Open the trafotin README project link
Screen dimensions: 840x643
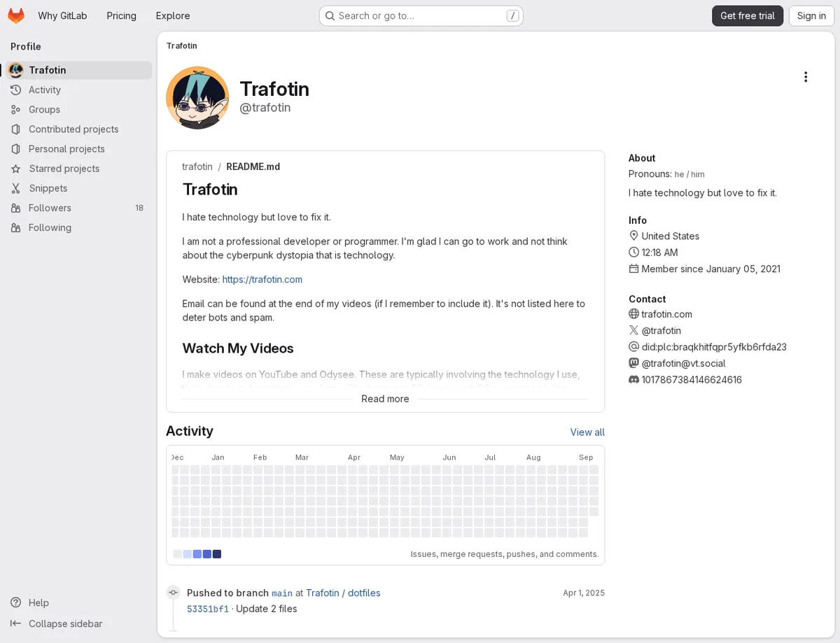197,167
